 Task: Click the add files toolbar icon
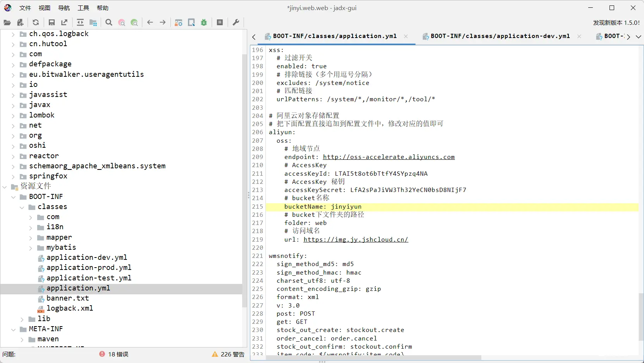click(x=21, y=22)
